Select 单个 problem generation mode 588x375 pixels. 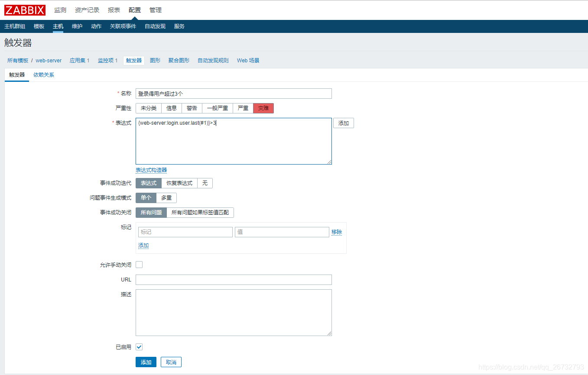(x=146, y=198)
